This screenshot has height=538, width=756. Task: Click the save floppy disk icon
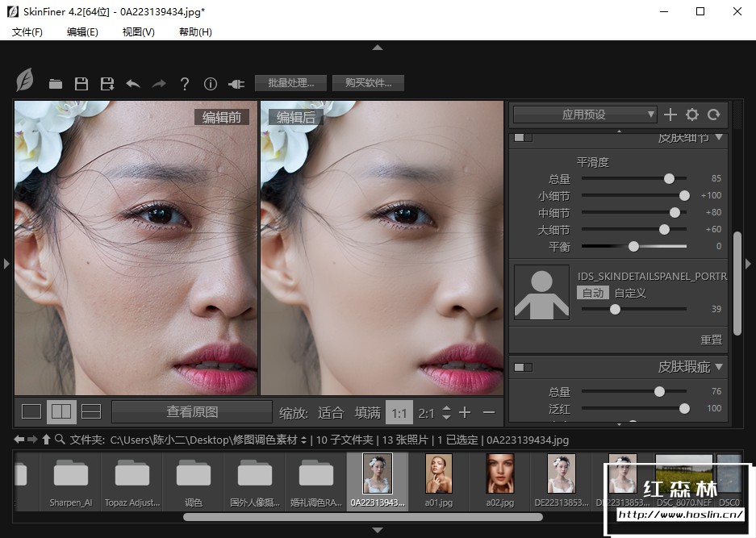81,84
